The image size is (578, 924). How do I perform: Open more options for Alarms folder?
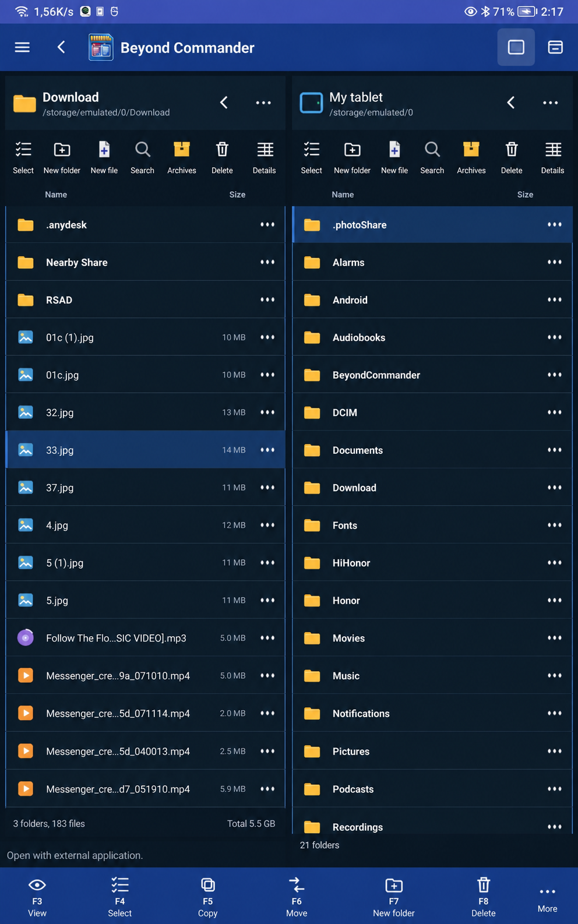point(555,262)
